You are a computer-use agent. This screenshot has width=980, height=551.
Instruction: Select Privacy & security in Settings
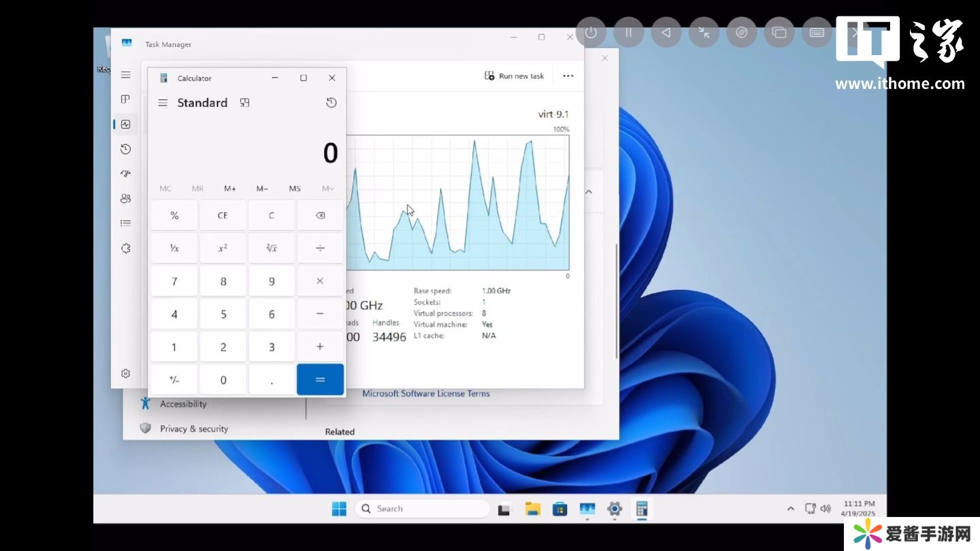coord(194,429)
